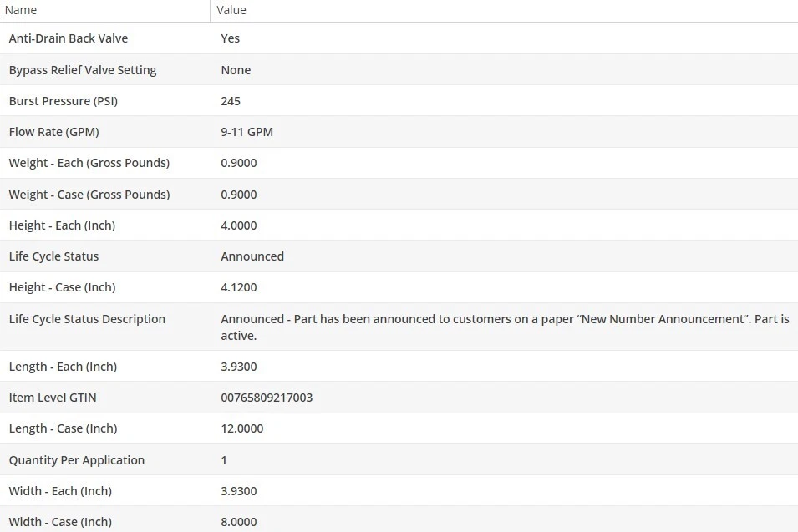Click the Length - Each (Inch) label
The height and width of the screenshot is (532, 798).
click(x=63, y=367)
